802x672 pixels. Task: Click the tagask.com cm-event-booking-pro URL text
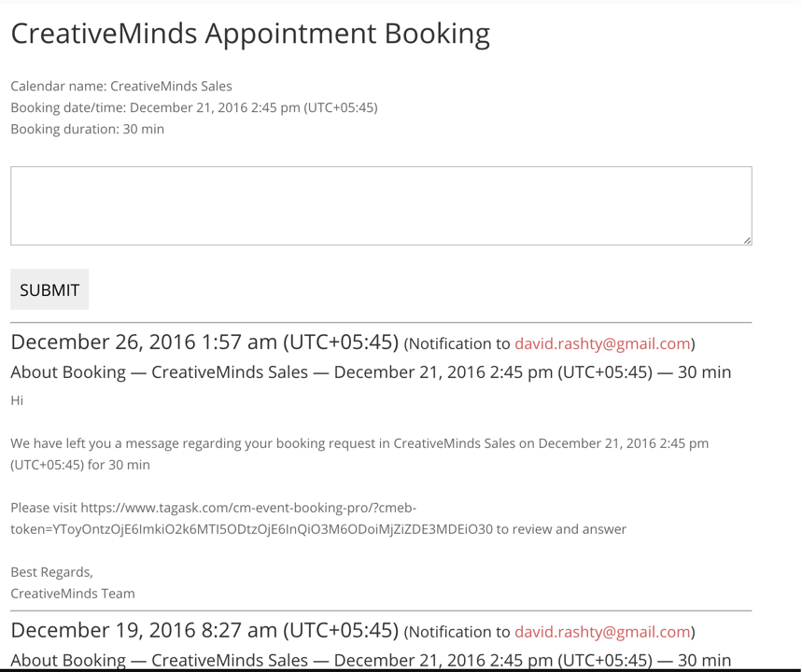coord(248,508)
